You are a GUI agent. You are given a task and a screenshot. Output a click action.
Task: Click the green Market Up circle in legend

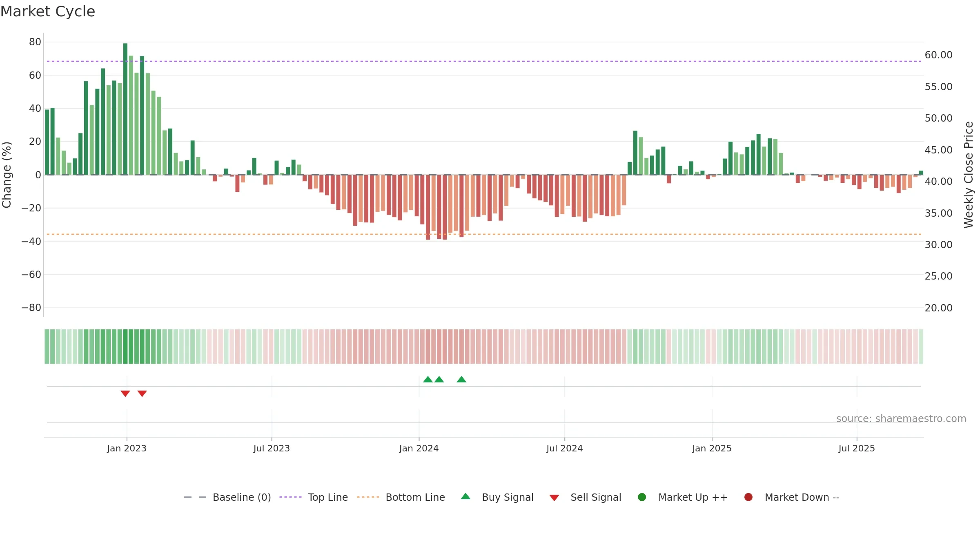[642, 497]
